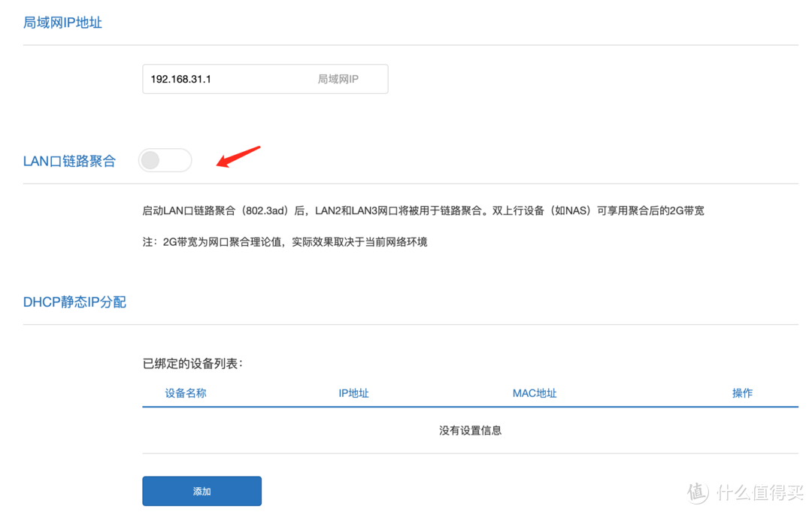
Task: Click the 局域网IP input field
Action: (265, 79)
